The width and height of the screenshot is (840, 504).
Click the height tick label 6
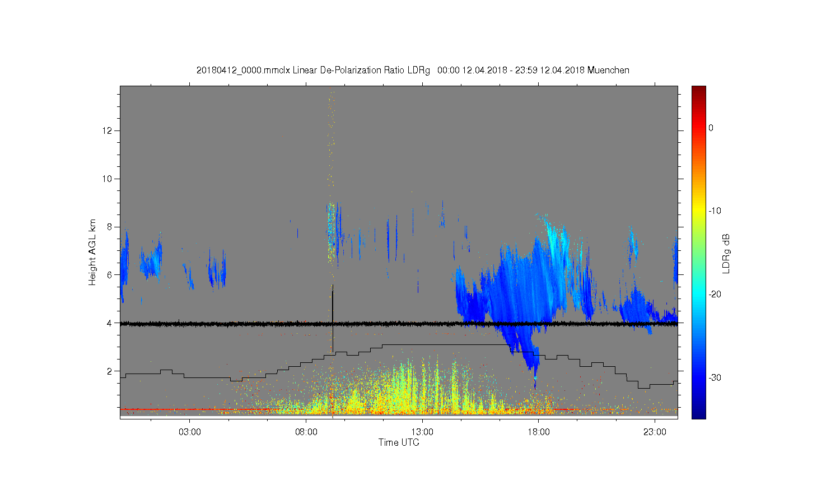pos(110,274)
